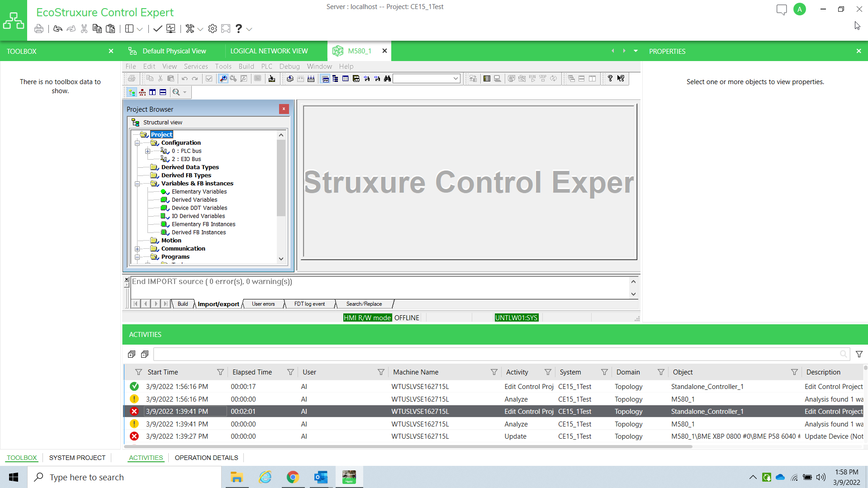The height and width of the screenshot is (488, 868).
Task: Switch to OPERATION DETAILS tab
Action: click(206, 458)
